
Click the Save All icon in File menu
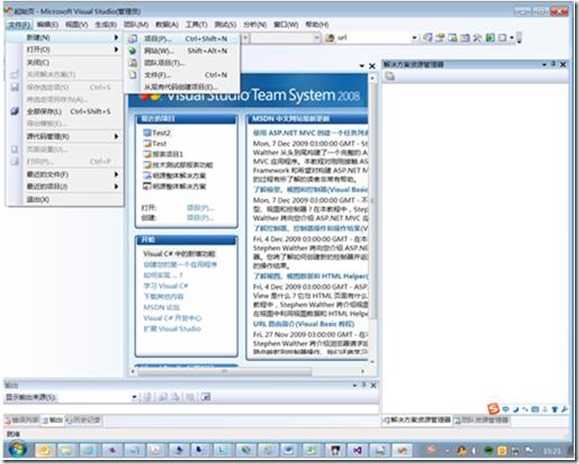tap(14, 111)
